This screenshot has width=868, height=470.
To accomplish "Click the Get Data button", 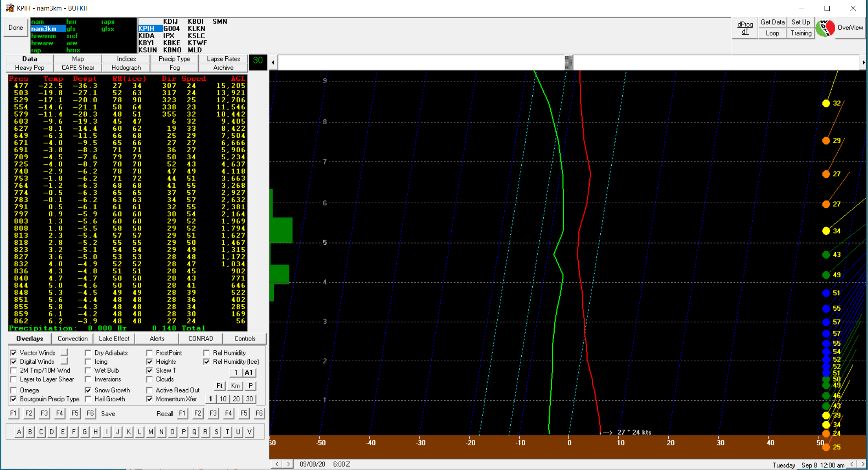I will coord(772,22).
